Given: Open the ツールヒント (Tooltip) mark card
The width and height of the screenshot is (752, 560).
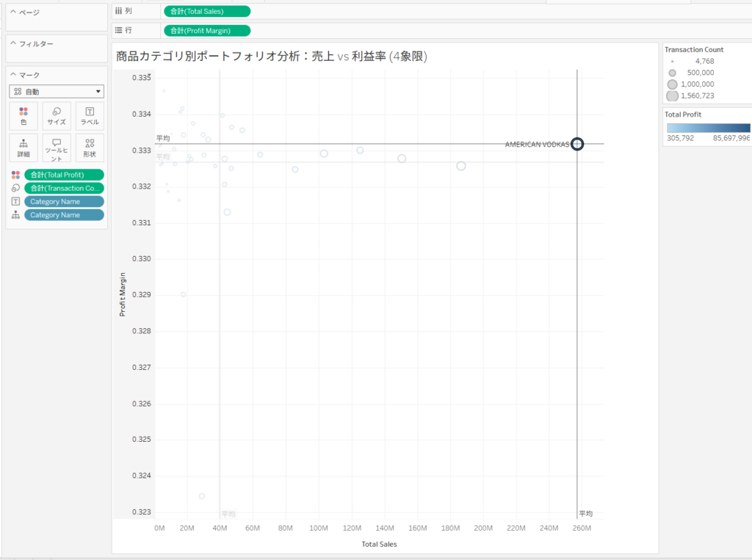Looking at the screenshot, I should point(57,148).
